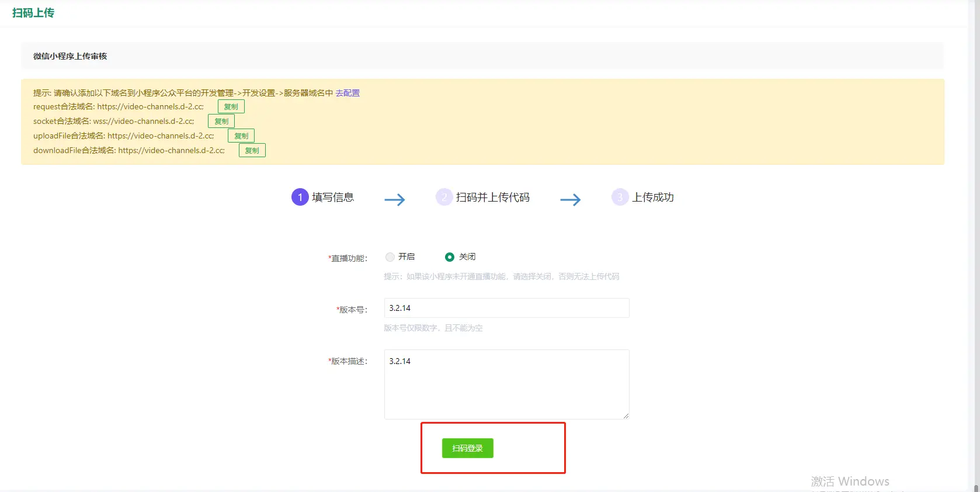Open the 去配置 link

347,93
